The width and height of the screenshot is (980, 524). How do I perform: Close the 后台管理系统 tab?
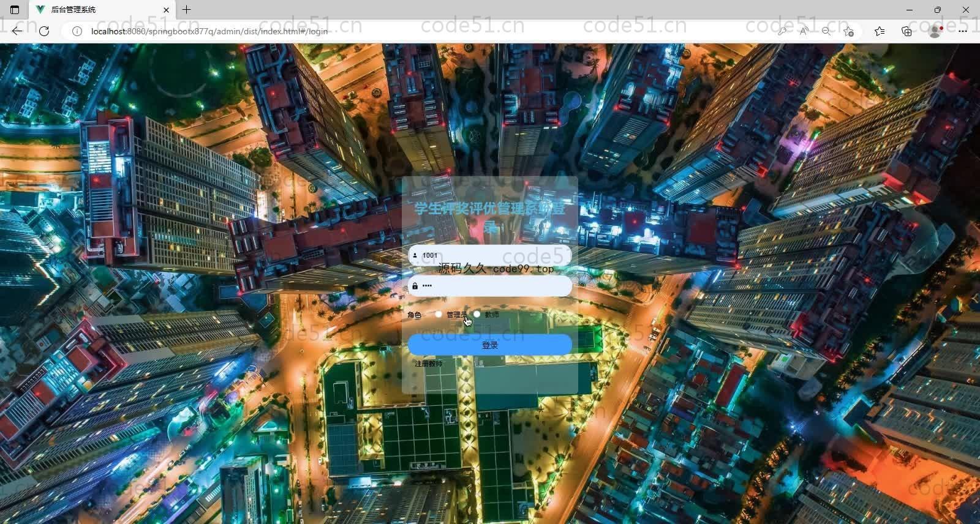coord(166,10)
